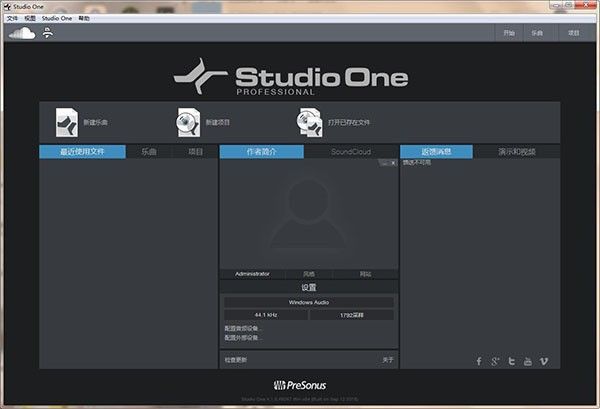Click the 打开已存在文件 (open existing file) icon
Viewport: 600px width, 409px height.
(310, 122)
